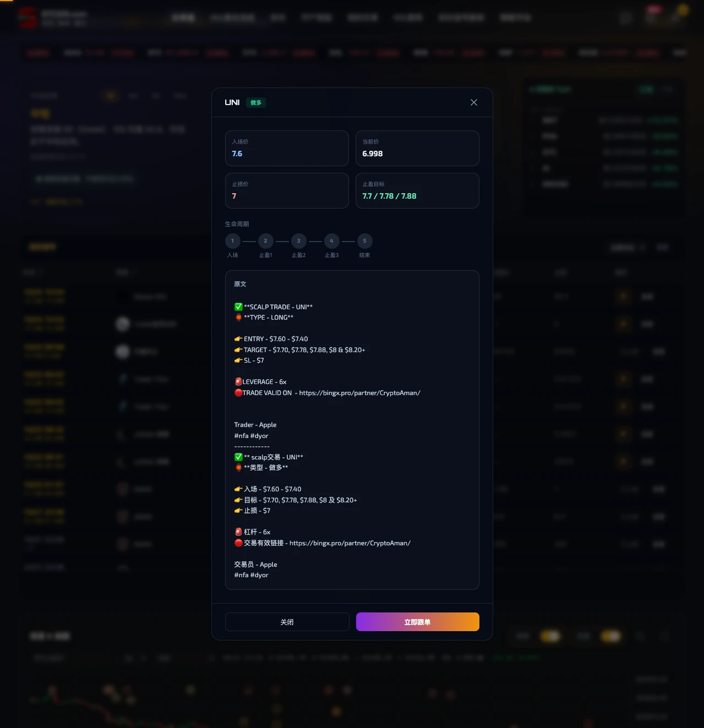Close the UNI signal dialog with the X icon

coord(474,102)
